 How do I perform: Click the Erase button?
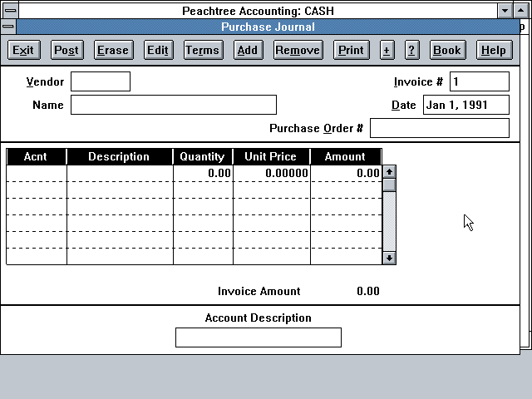tap(113, 50)
